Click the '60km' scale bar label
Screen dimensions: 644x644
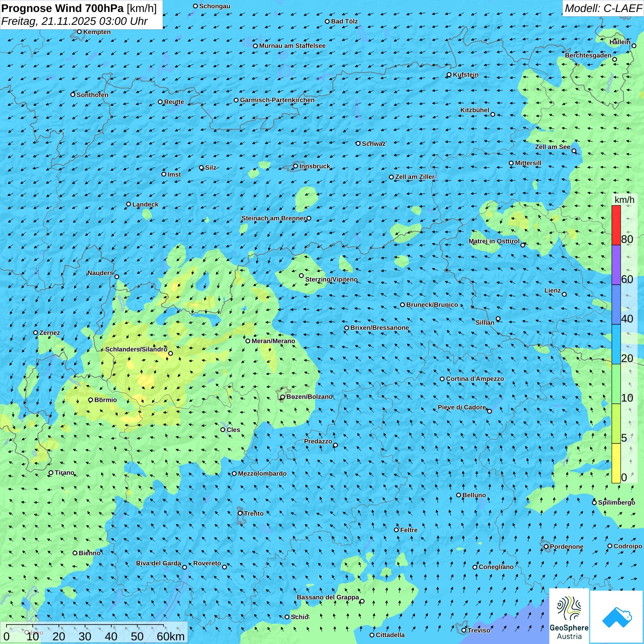point(171,636)
